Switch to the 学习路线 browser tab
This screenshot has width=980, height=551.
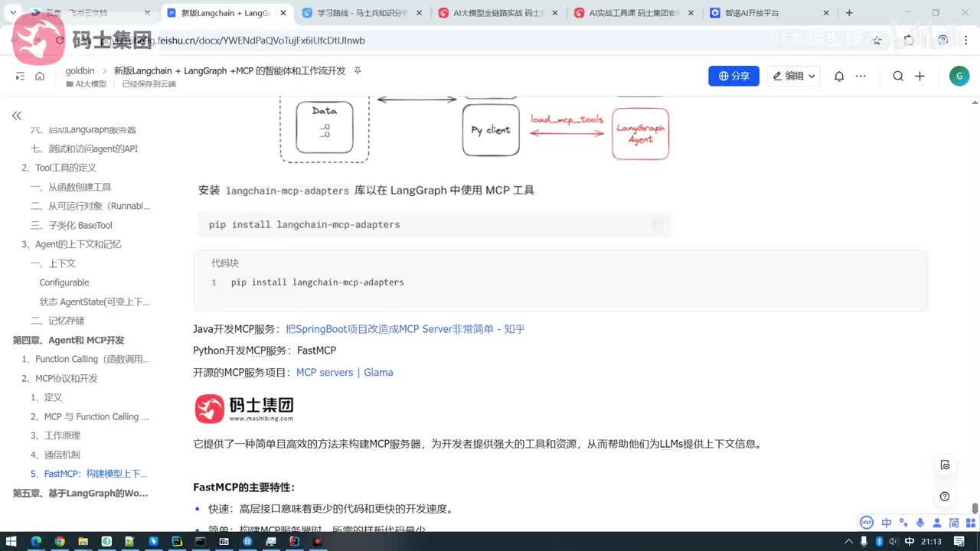pos(364,13)
